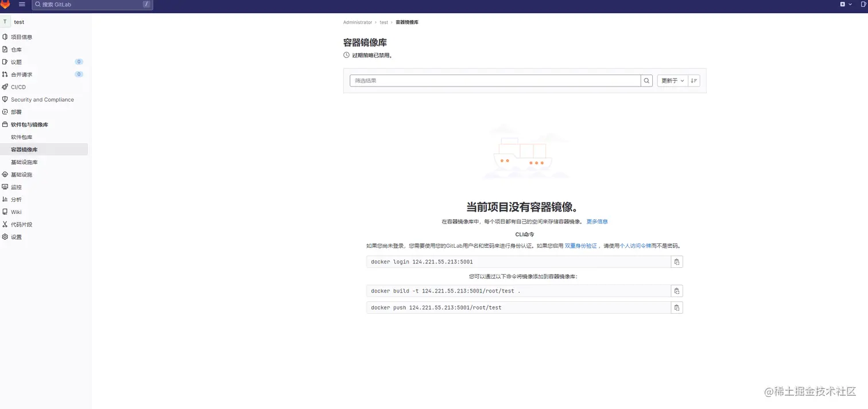
Task: Open the test project avatar T
Action: [5, 22]
